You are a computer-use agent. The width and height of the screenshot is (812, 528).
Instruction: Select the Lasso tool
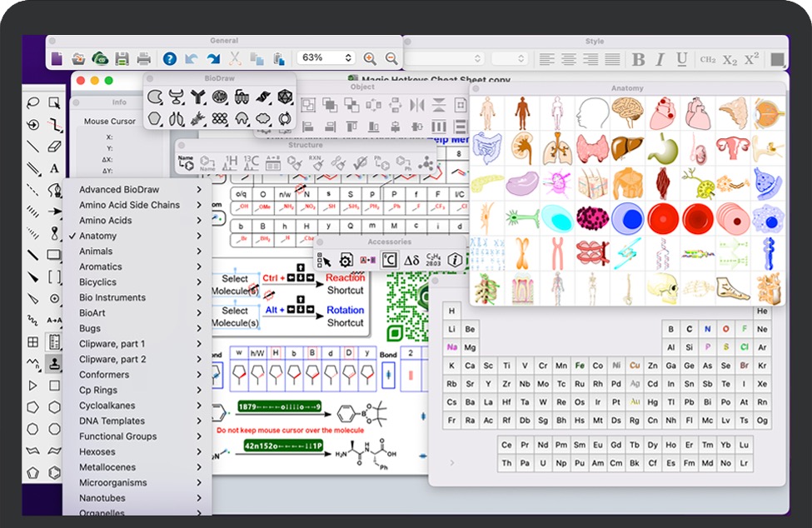(33, 103)
